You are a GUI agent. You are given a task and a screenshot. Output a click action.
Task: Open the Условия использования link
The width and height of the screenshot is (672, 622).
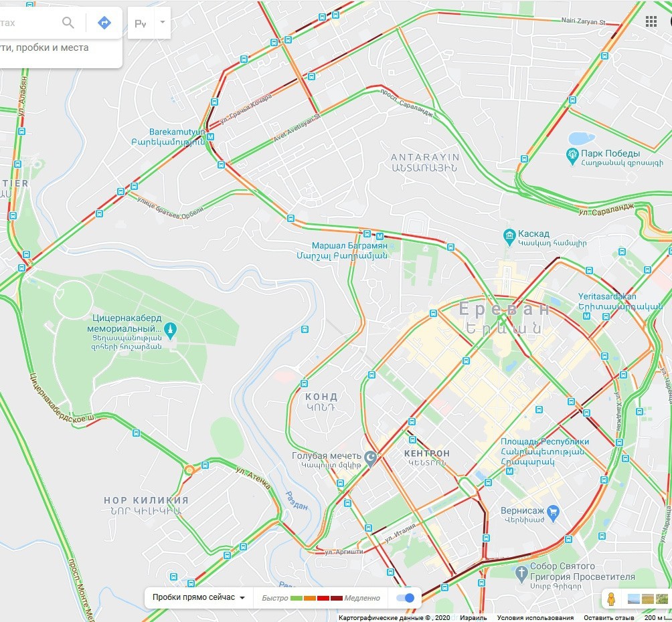[535, 618]
